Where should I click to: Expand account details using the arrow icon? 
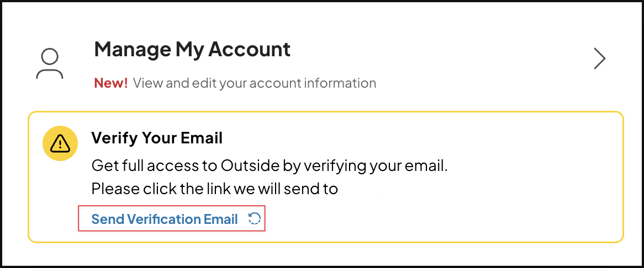(600, 59)
